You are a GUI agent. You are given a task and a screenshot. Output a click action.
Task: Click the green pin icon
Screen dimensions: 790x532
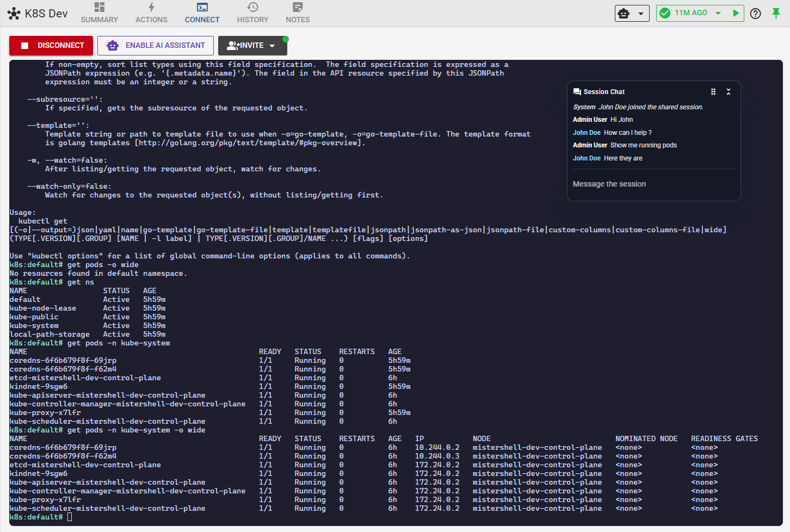click(x=776, y=13)
